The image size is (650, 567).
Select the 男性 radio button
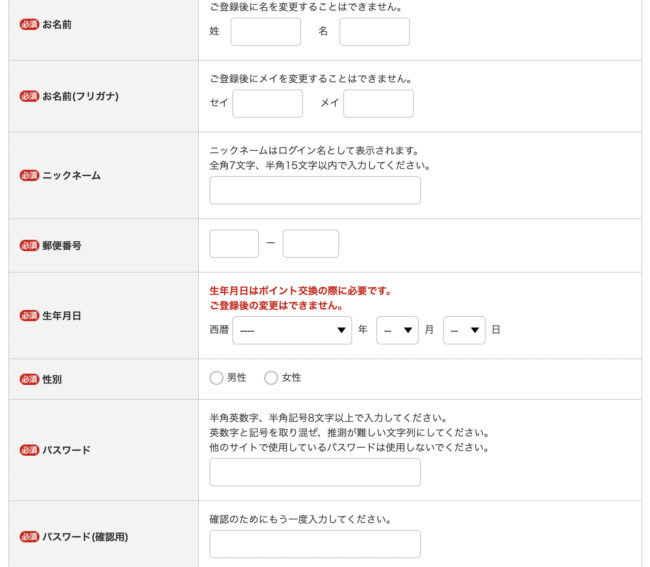pyautogui.click(x=216, y=378)
